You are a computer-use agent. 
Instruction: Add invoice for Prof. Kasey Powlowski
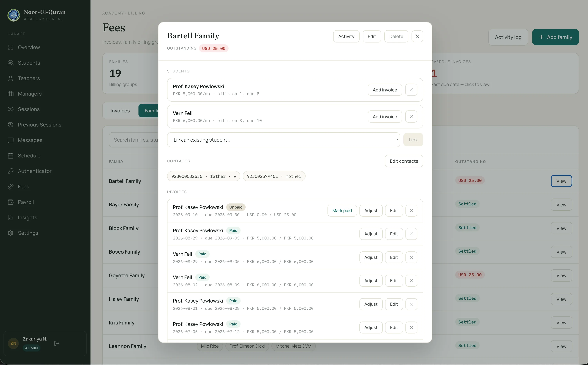tap(384, 90)
